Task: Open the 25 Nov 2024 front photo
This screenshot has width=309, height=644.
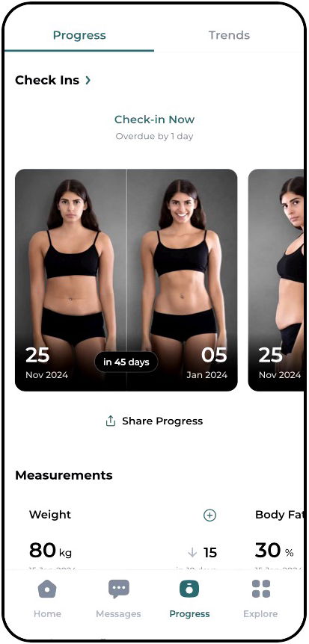Action: [x=71, y=280]
